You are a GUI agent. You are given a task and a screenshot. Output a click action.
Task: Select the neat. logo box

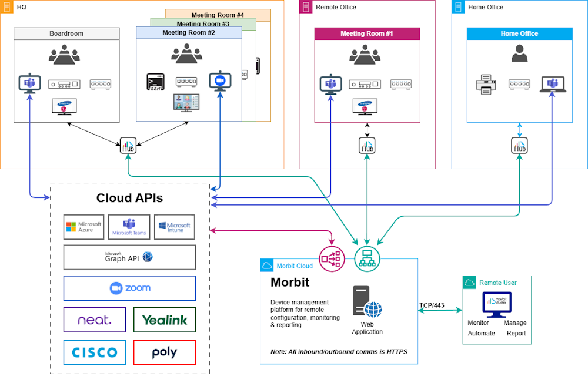point(95,320)
